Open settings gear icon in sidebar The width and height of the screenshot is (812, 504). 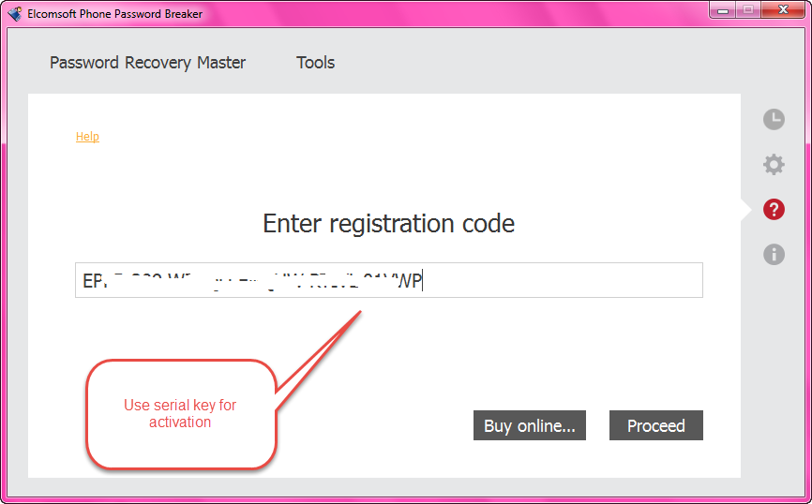774,165
